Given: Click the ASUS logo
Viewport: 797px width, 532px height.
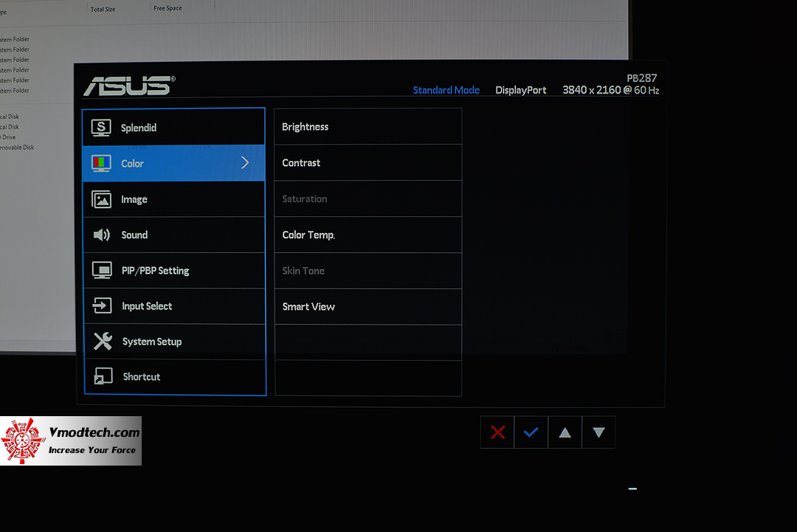Looking at the screenshot, I should tap(129, 86).
